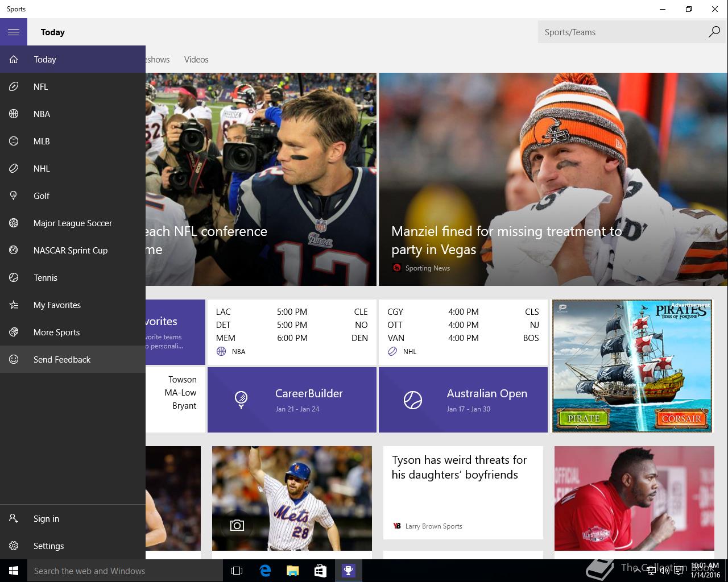Open My Favorites menu item
Viewport: 728px width, 582px height.
pyautogui.click(x=73, y=305)
